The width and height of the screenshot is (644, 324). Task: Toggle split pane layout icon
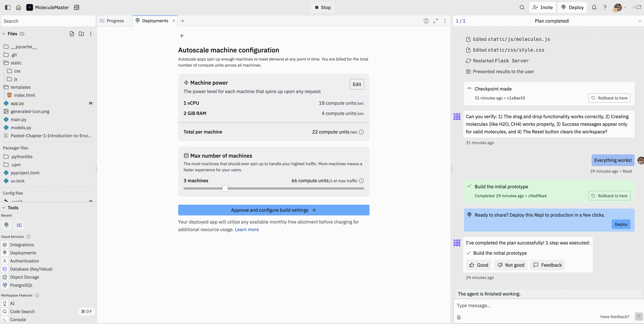pos(426,21)
